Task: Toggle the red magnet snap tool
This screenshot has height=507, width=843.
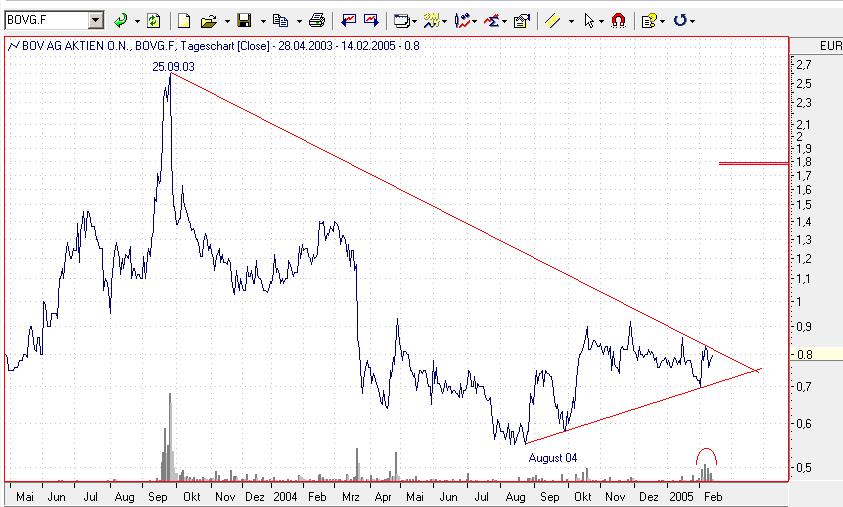Action: tap(619, 20)
